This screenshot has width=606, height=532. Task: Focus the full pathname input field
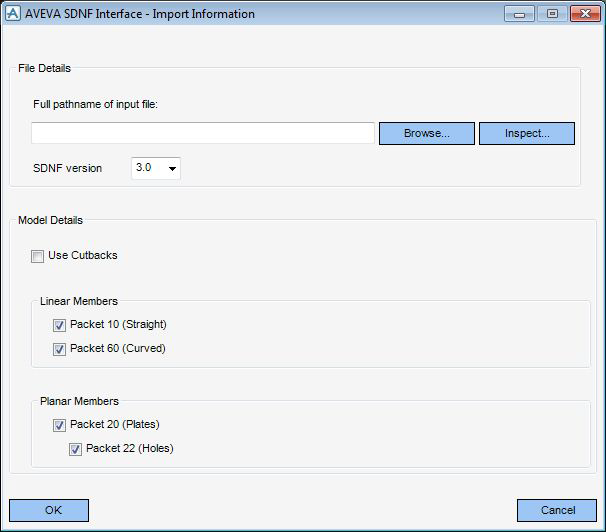click(x=203, y=133)
